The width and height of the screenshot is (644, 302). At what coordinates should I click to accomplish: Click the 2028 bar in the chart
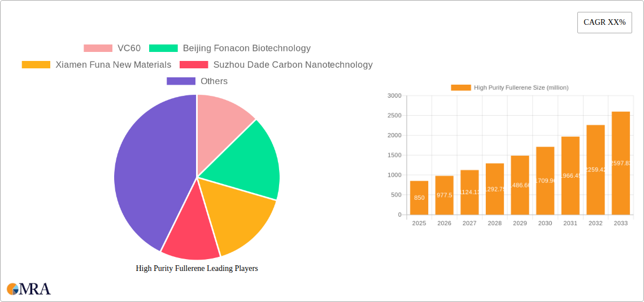495,189
